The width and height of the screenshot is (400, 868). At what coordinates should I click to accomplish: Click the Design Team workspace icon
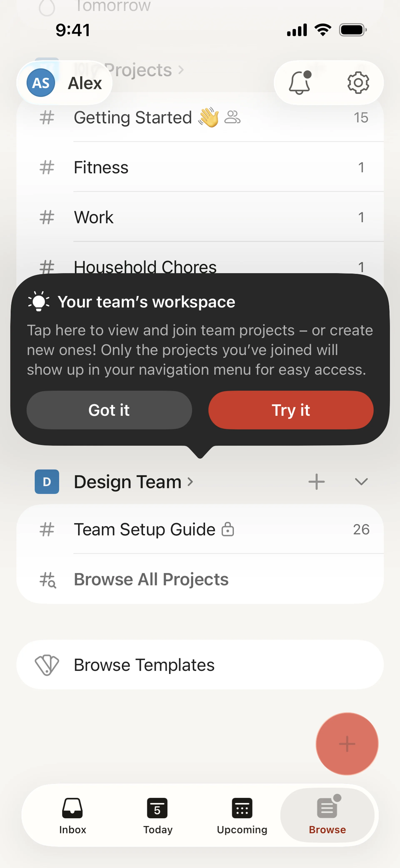tap(47, 482)
